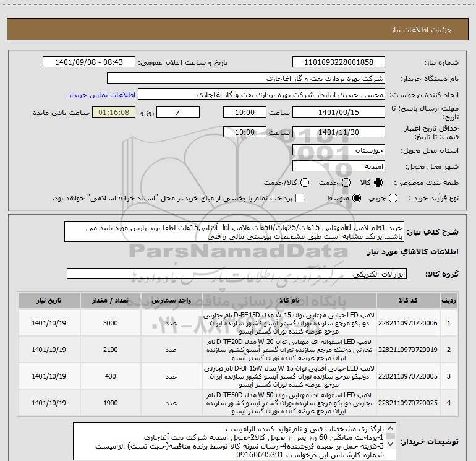Click the need date in row 4

[x=49, y=403]
